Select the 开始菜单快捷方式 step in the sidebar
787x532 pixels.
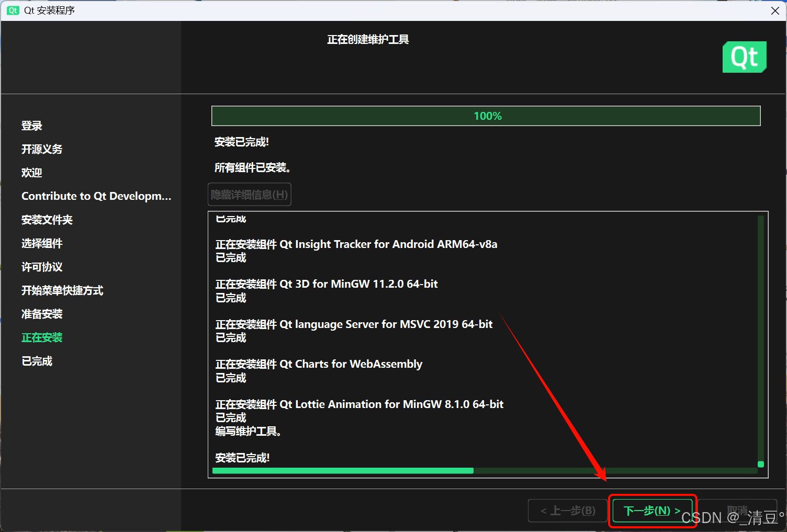(62, 290)
